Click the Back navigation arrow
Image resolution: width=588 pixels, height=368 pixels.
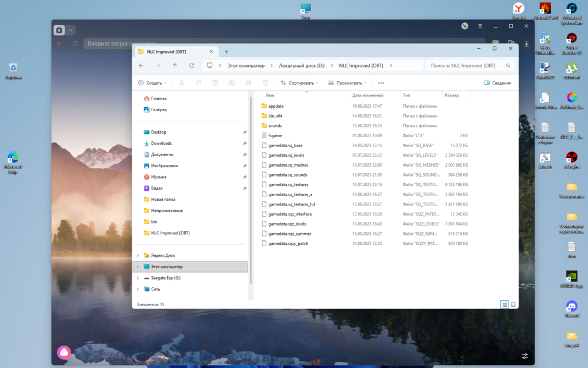(x=141, y=65)
